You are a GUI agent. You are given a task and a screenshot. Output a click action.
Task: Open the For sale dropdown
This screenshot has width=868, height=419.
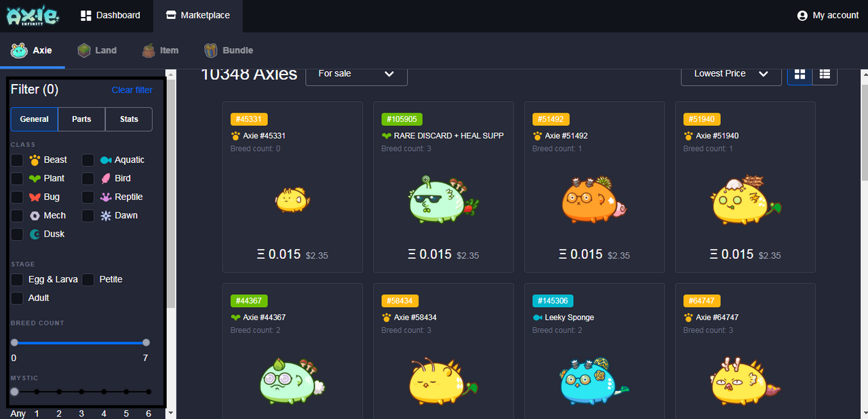pos(357,73)
